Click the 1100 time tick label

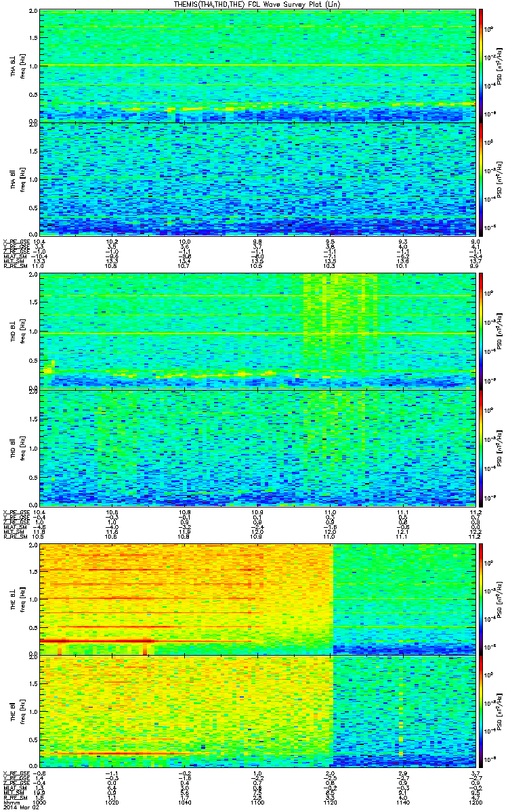[257, 803]
